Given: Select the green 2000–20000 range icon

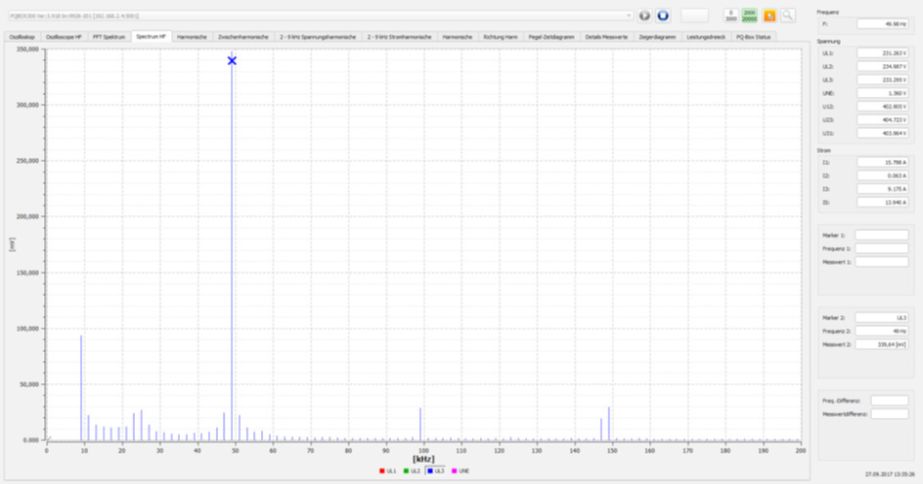Looking at the screenshot, I should (x=749, y=16).
